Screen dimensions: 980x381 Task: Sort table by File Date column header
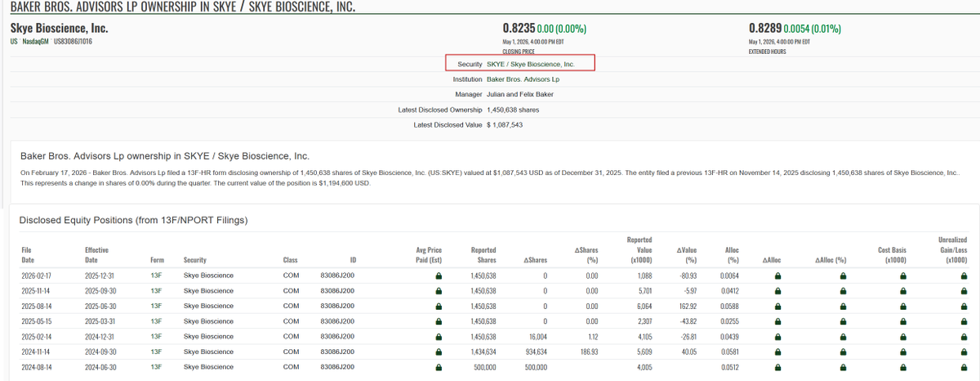(x=29, y=255)
